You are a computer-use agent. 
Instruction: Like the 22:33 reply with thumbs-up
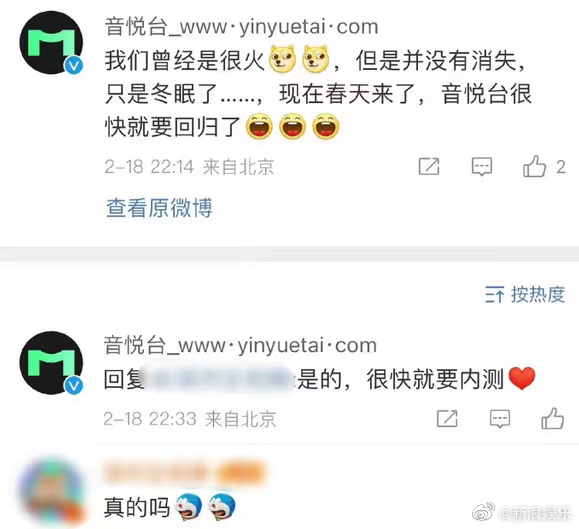[x=552, y=418]
